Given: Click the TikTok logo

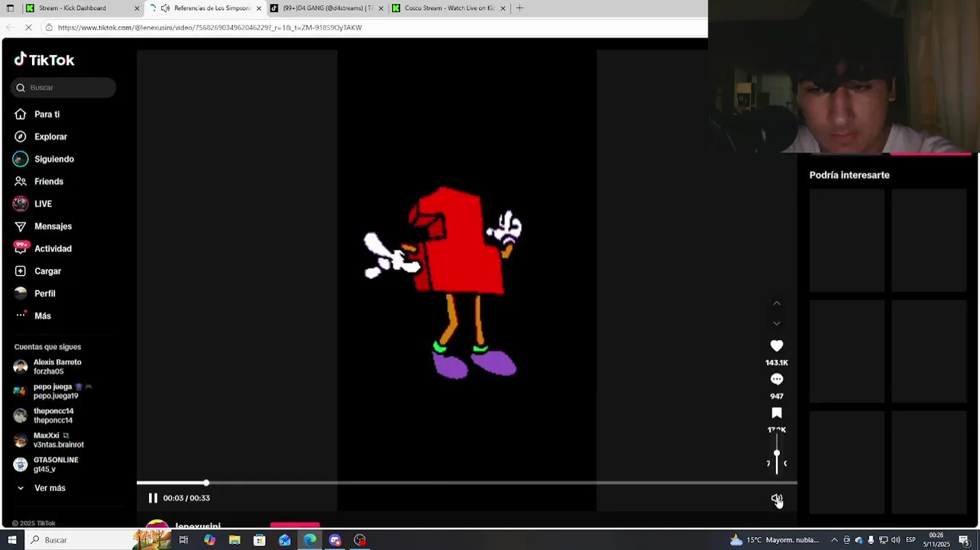Looking at the screenshot, I should coord(44,60).
